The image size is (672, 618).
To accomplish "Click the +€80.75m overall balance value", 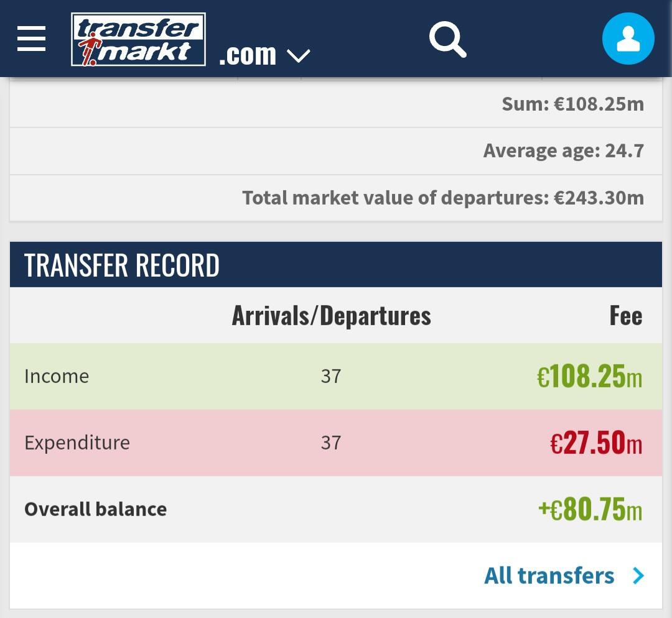I will (x=589, y=510).
